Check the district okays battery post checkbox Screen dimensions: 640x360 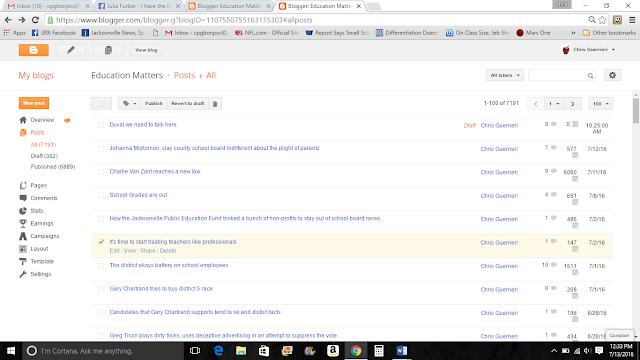[101, 266]
